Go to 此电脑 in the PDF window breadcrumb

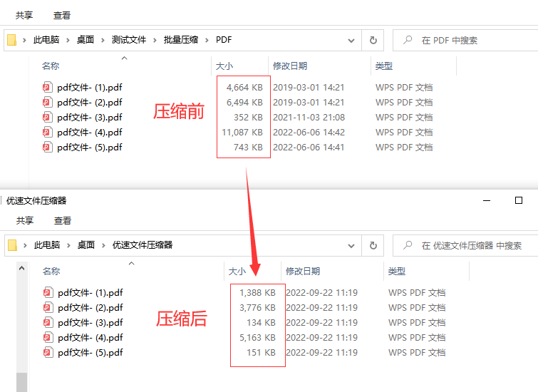46,40
